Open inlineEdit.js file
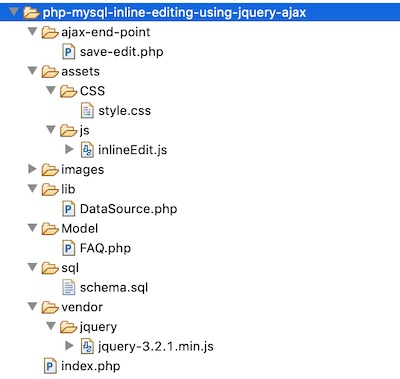The image size is (400, 379). tap(132, 150)
